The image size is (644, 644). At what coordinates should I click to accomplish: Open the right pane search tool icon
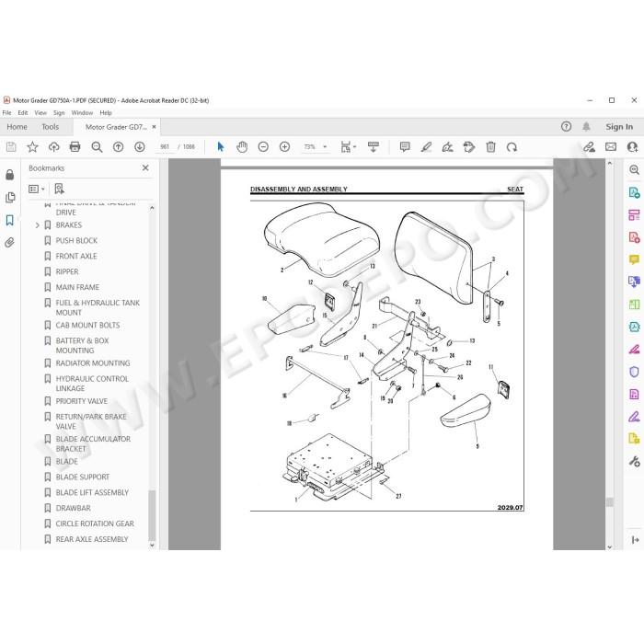[634, 169]
